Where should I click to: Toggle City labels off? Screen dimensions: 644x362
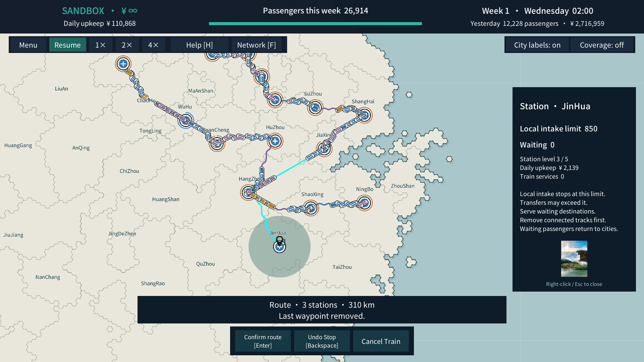pyautogui.click(x=537, y=45)
